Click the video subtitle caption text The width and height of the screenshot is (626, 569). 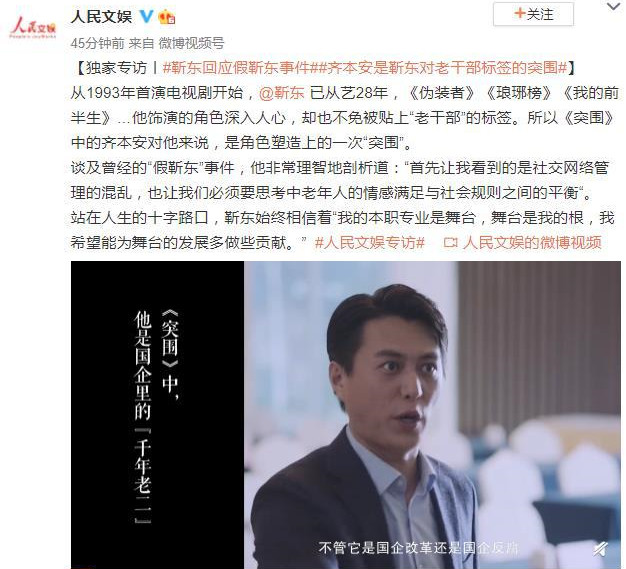419,547
